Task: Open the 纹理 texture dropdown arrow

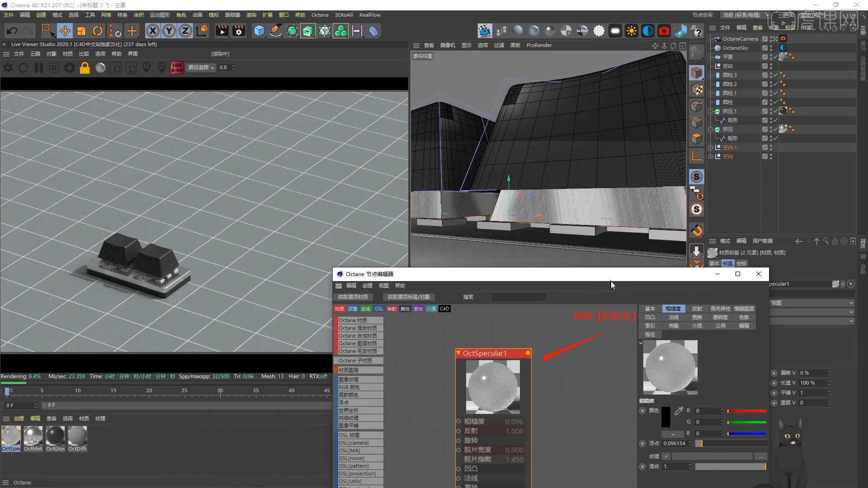Action: coord(665,456)
